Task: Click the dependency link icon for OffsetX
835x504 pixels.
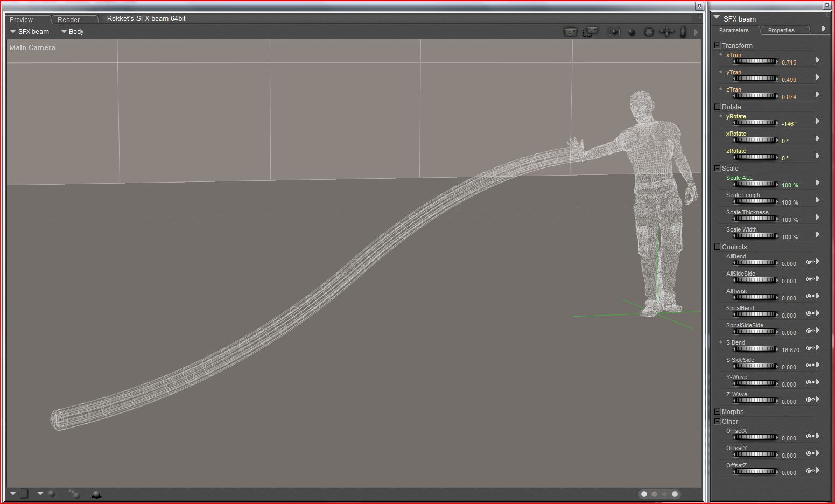Action: (x=810, y=436)
